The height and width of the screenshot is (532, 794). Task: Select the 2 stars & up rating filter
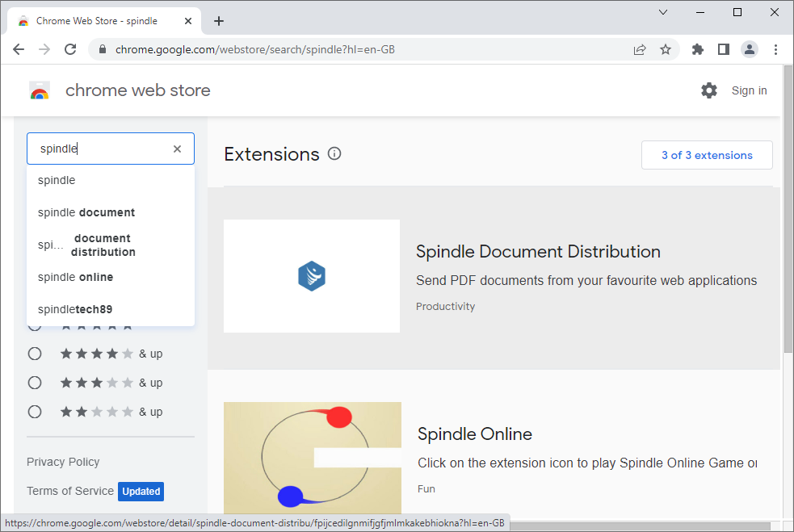(35, 412)
